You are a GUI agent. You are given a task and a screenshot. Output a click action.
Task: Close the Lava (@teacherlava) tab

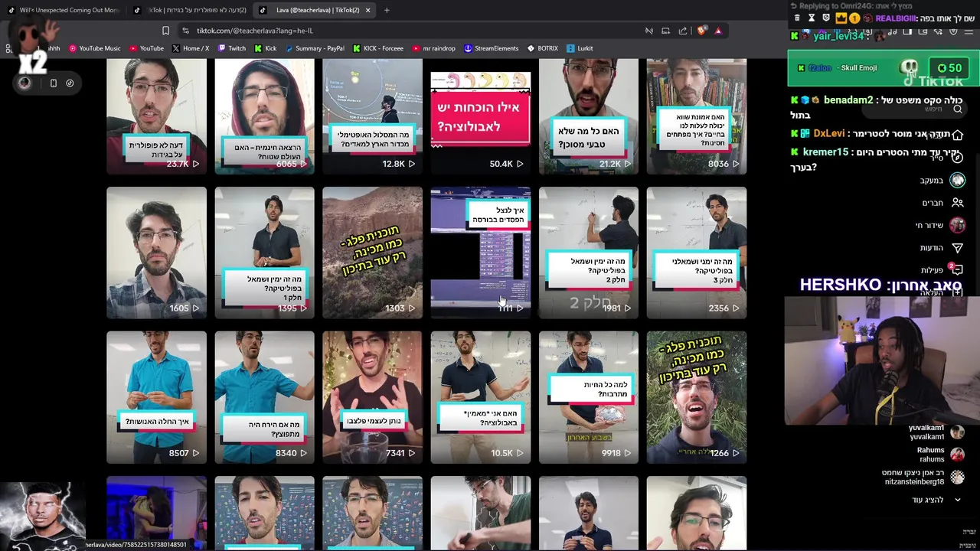pyautogui.click(x=368, y=10)
